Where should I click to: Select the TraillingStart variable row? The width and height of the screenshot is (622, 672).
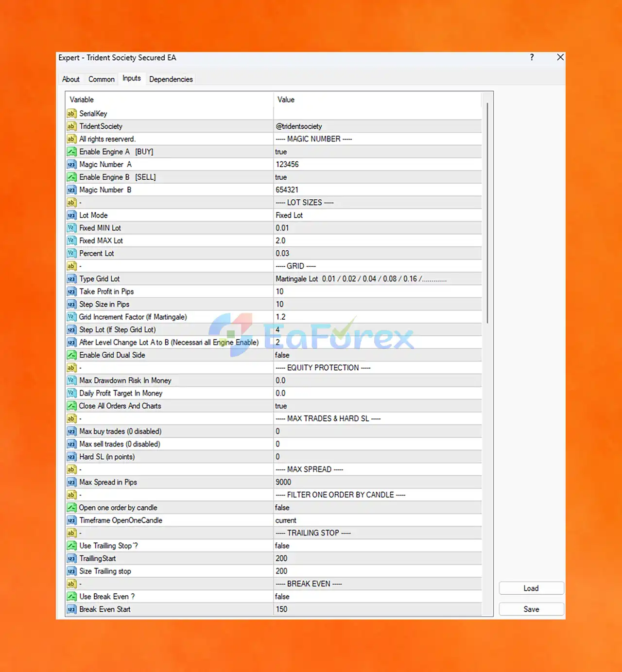tap(274, 559)
